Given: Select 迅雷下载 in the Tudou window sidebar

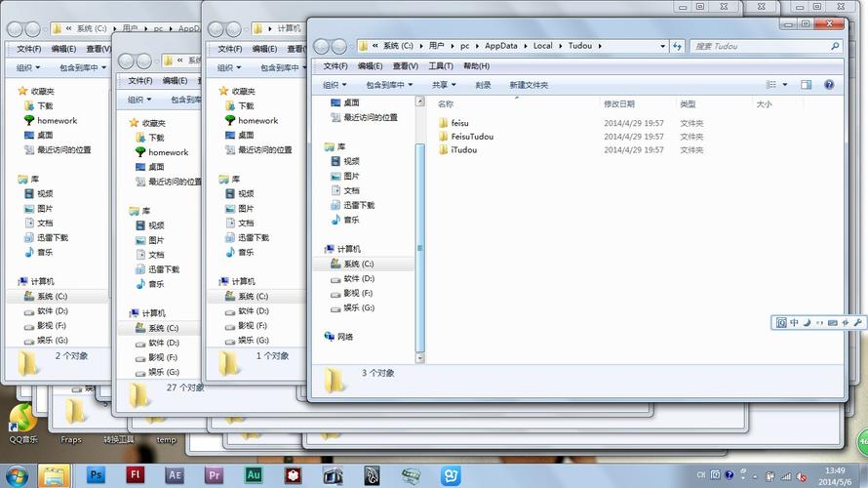Looking at the screenshot, I should pyautogui.click(x=359, y=205).
